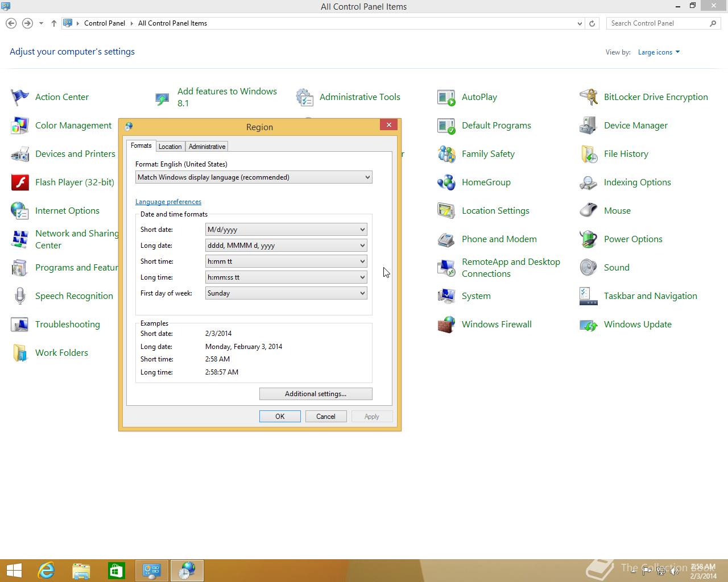Open the Taskbar and Navigation icon
Viewport: 728px width, 582px height.
pos(589,296)
